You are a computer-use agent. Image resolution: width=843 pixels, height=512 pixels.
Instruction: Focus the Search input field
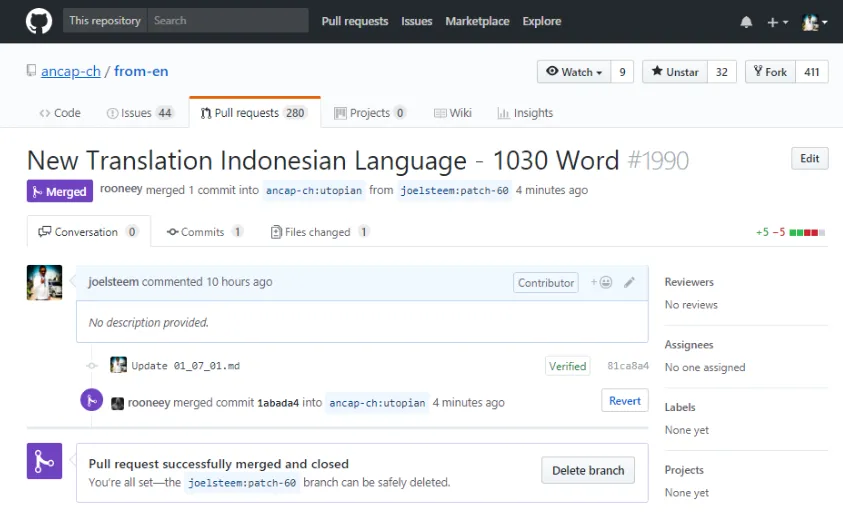(x=228, y=20)
